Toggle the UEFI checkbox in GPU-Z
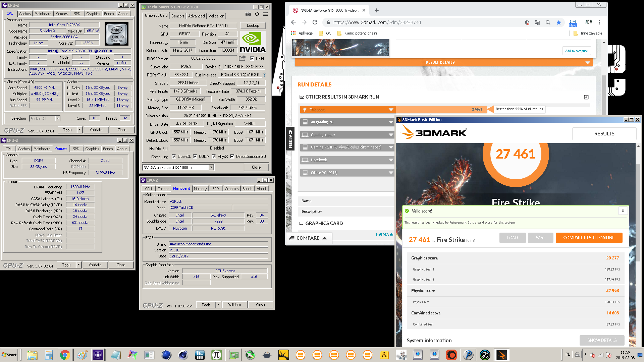Screen dimensions: 644x362 (252, 58)
